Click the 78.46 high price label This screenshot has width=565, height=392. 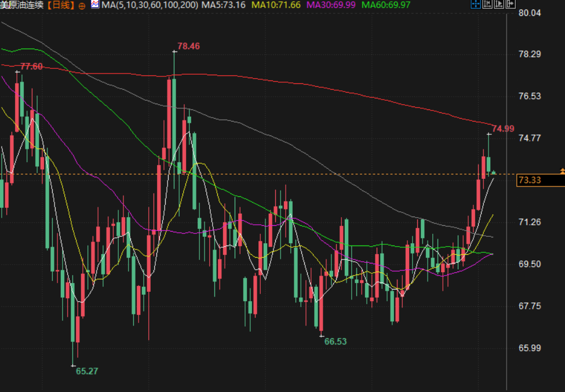pos(188,46)
